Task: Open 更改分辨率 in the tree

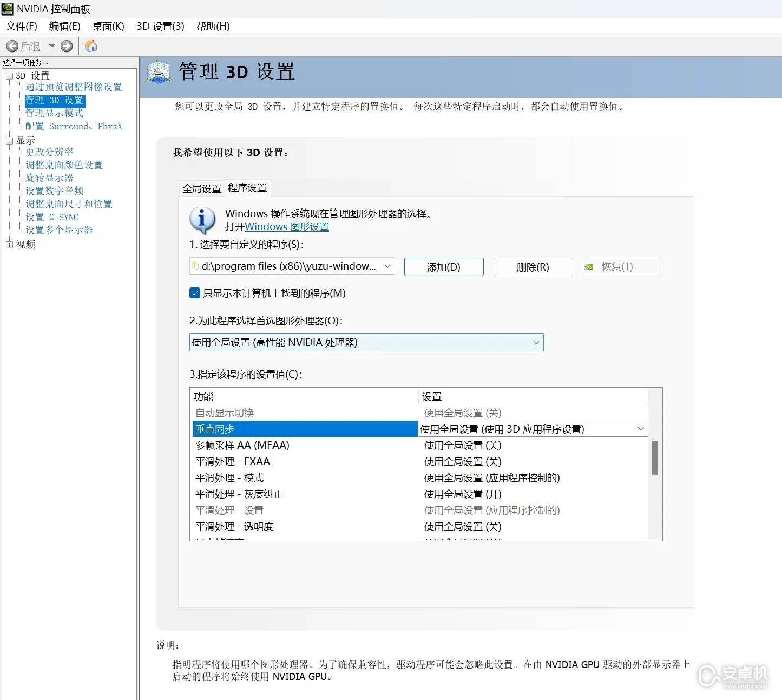Action: 49,152
